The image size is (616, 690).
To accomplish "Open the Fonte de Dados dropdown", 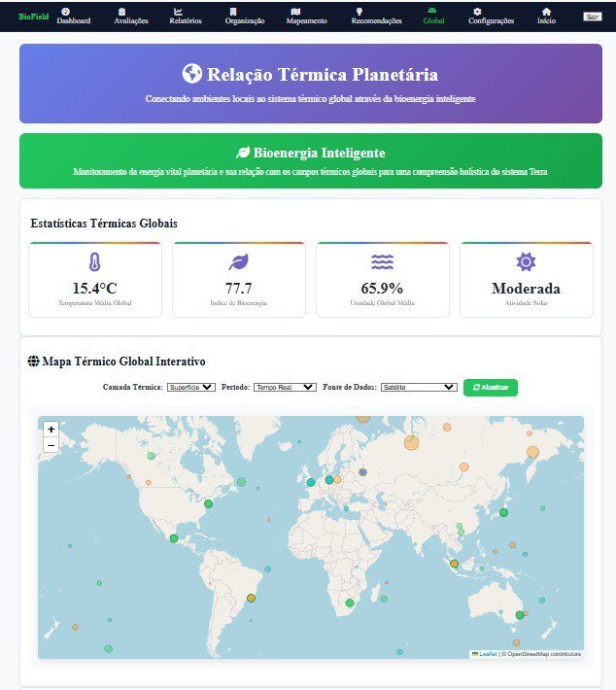I will [x=418, y=387].
